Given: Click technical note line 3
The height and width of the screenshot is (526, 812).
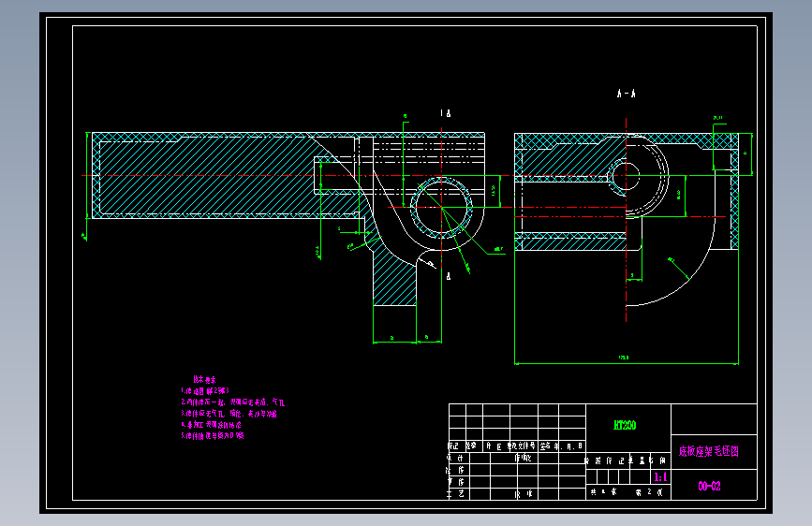Looking at the screenshot, I should coord(229,414).
